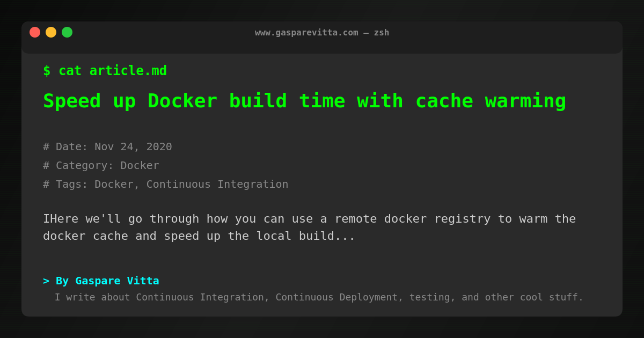Click the hash symbol before Tags
This screenshot has width=644, height=338.
[46, 184]
